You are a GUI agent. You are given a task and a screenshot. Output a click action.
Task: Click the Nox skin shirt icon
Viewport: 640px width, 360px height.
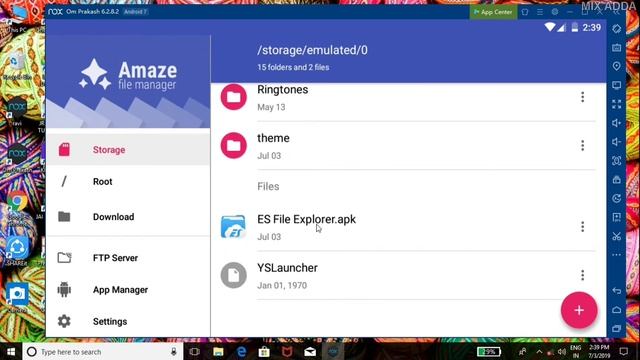coord(525,12)
